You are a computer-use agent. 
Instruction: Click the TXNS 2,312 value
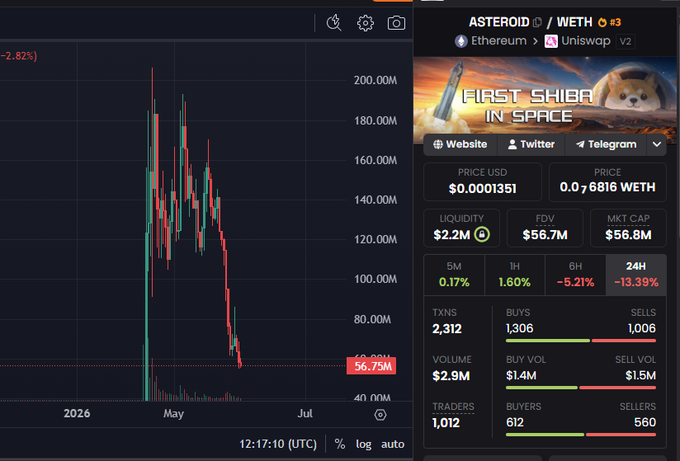coord(447,329)
